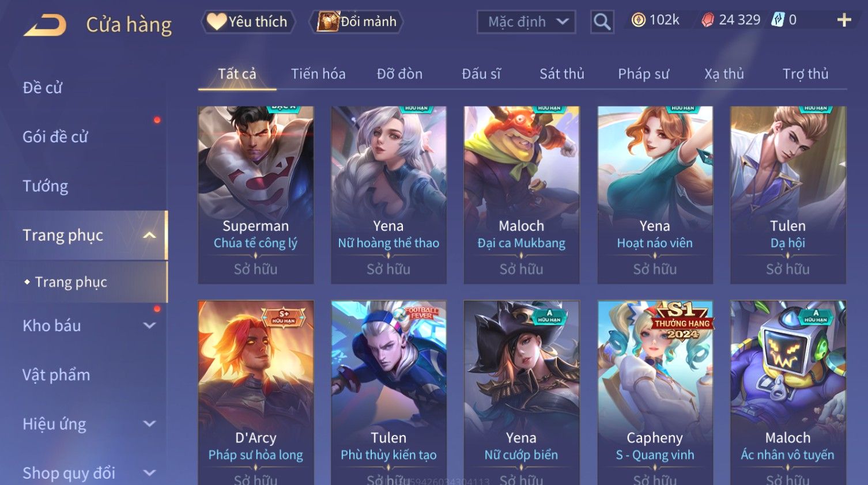Switch to the Tiến hóa tab
The image size is (868, 485).
pos(318,74)
